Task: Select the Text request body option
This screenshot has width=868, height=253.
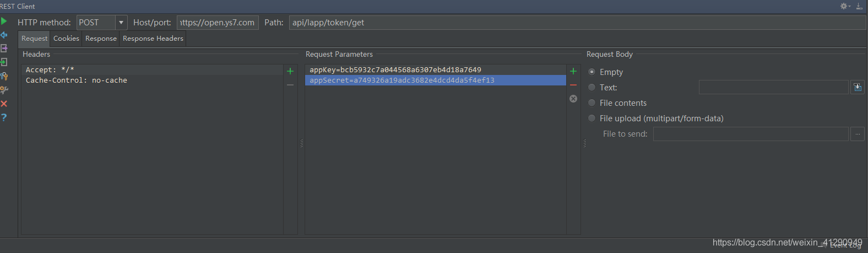Action: pos(592,88)
